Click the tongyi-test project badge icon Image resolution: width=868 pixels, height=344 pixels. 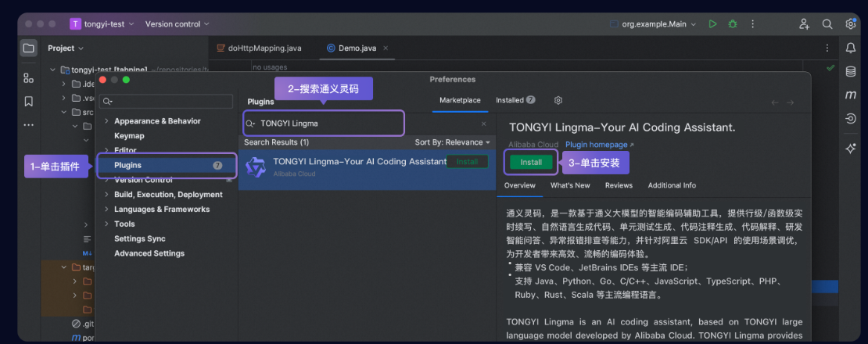[x=75, y=23]
